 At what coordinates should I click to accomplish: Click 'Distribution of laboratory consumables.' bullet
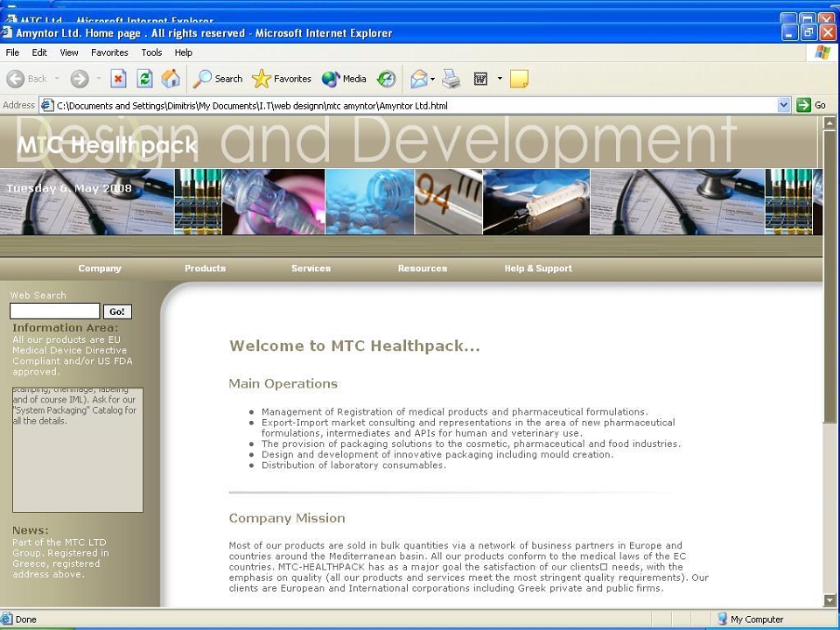point(353,465)
